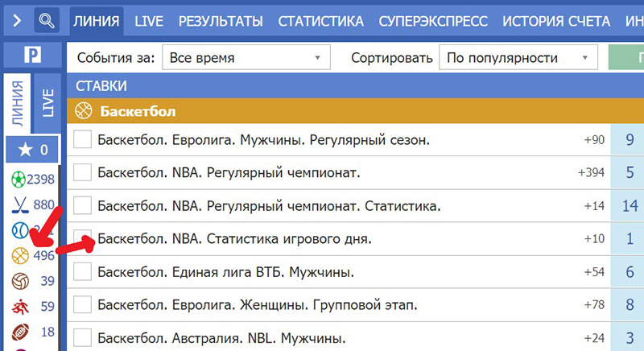Screen dimensions: 644x351
Task: Click the Баскетбол section header
Action: click(355, 111)
